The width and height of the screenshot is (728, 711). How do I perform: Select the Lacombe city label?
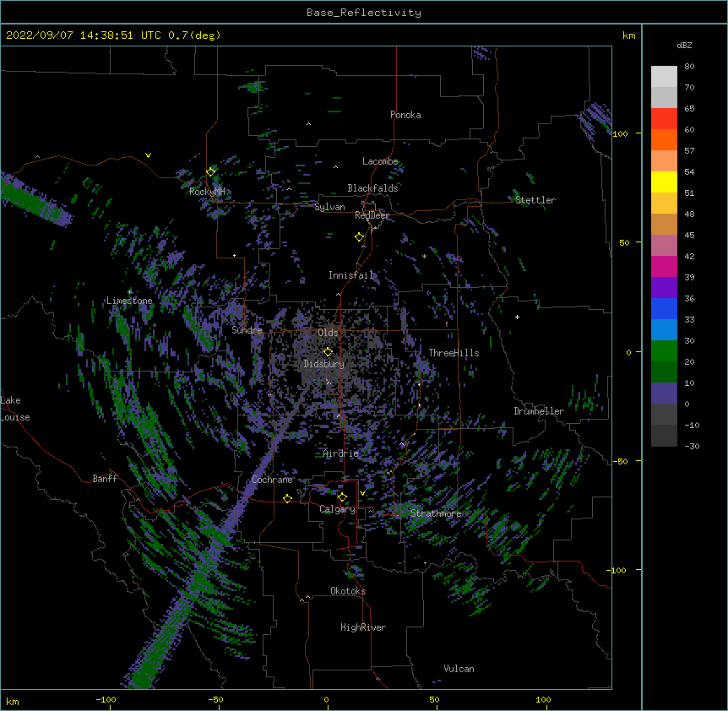click(380, 161)
